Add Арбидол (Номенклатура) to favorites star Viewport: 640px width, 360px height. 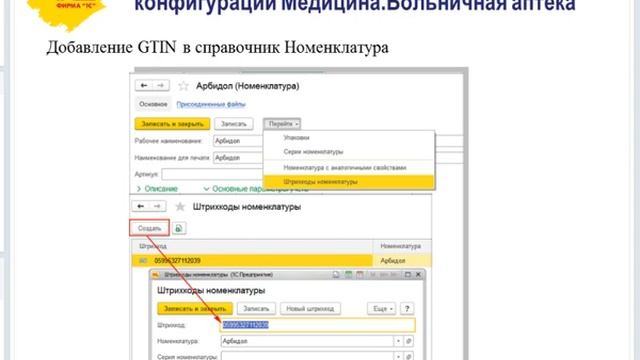(183, 86)
